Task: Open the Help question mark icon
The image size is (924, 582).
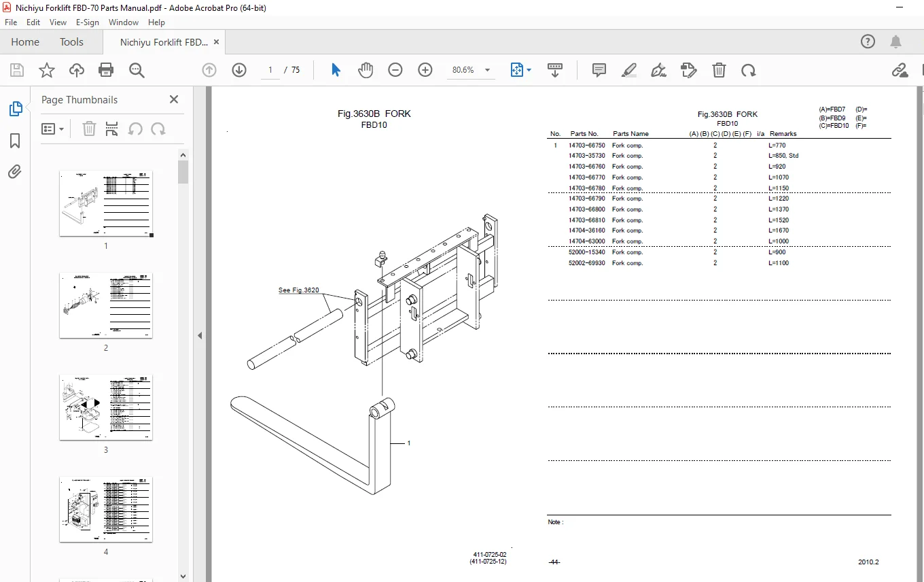Action: (x=868, y=42)
